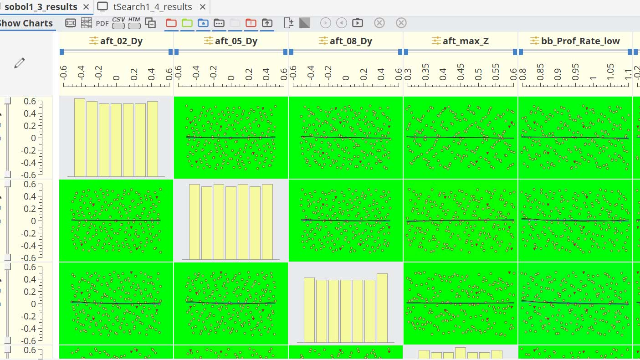Click the circled play forward icon
The image size is (640, 360).
(x=325, y=23)
